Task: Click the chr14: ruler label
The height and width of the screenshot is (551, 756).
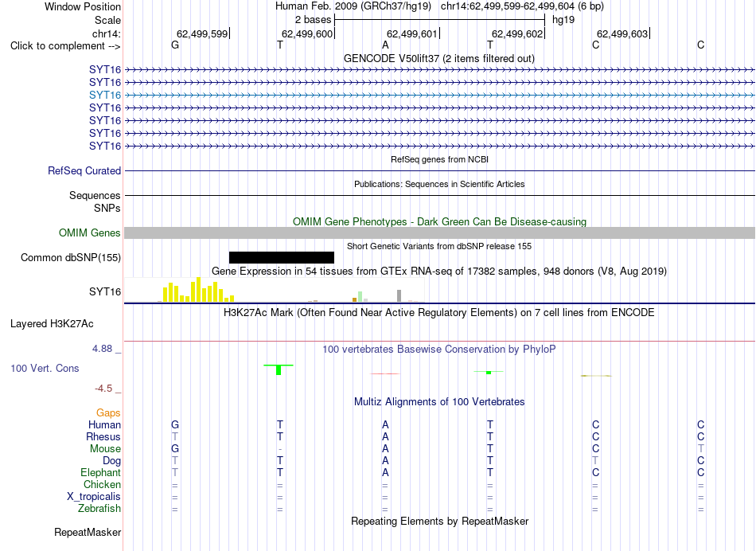Action: click(x=106, y=33)
